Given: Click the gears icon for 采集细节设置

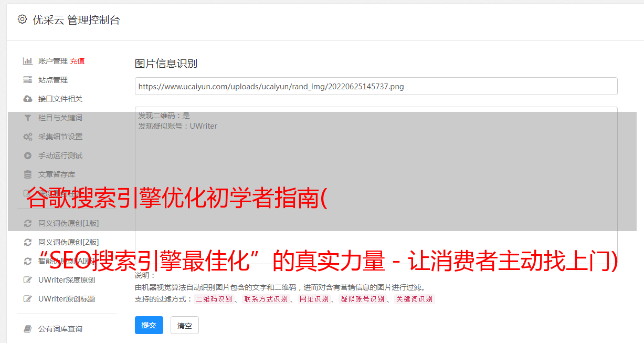Looking at the screenshot, I should [x=28, y=137].
